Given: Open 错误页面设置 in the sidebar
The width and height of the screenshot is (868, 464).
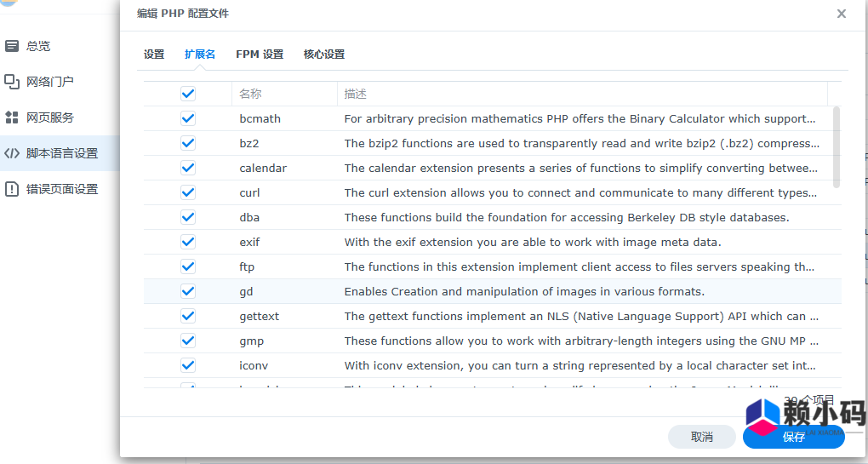Looking at the screenshot, I should [62, 189].
